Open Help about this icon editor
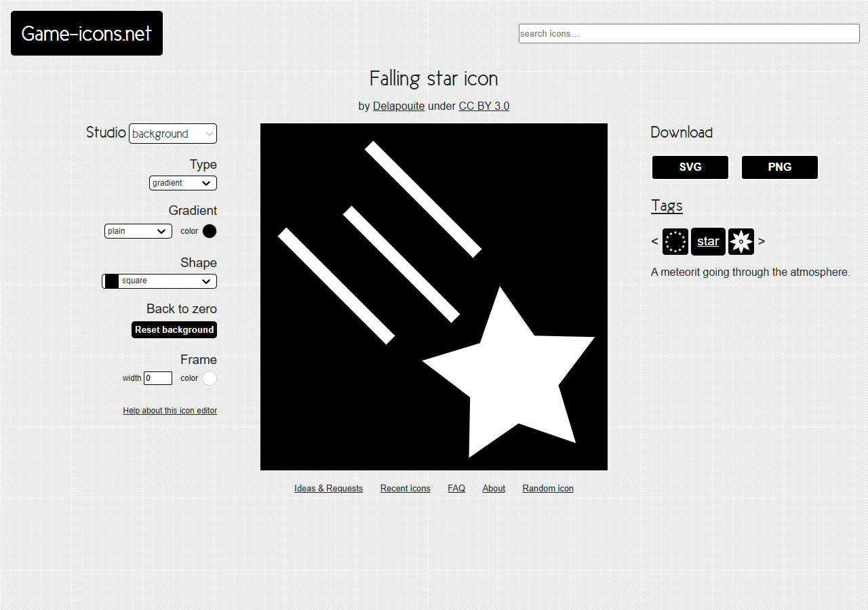 click(170, 411)
